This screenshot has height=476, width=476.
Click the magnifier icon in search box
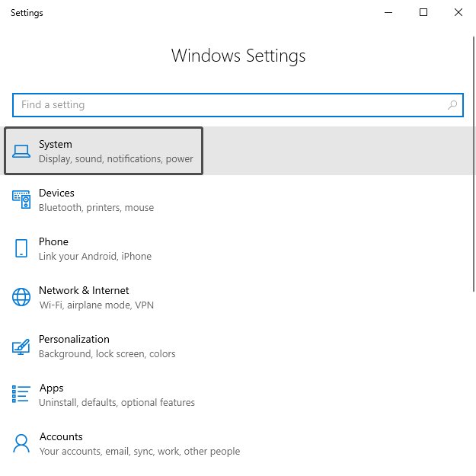tap(452, 105)
